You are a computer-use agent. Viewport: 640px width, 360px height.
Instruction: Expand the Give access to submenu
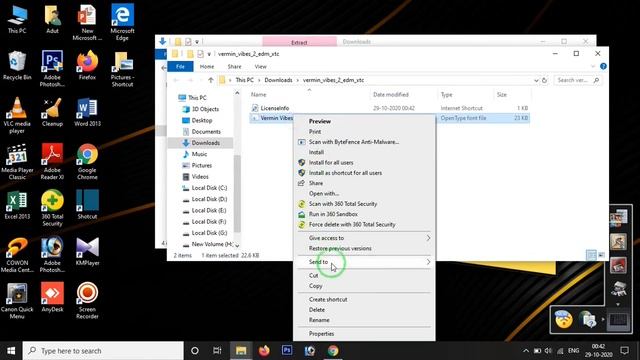pos(428,238)
